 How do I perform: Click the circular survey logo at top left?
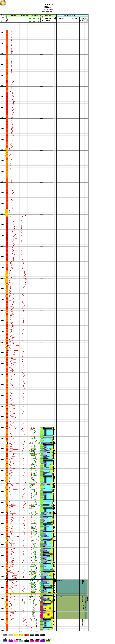click(3, 3)
